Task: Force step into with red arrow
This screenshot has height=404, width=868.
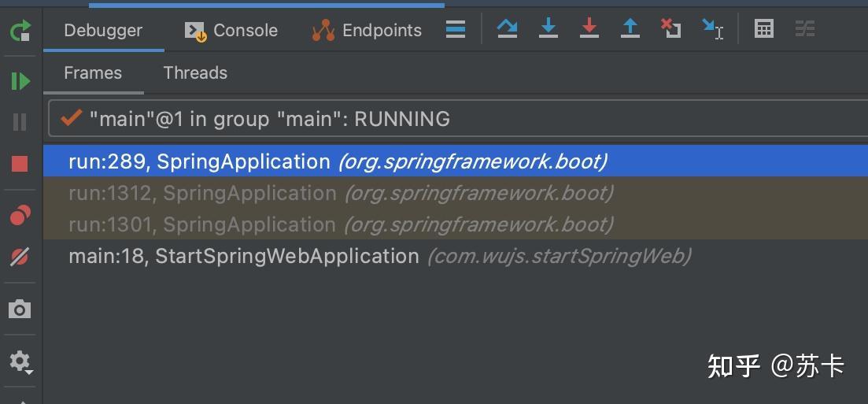Action: click(589, 28)
